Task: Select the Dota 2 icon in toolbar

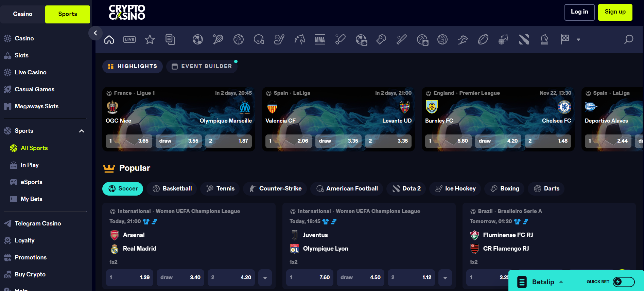Action: 524,39
